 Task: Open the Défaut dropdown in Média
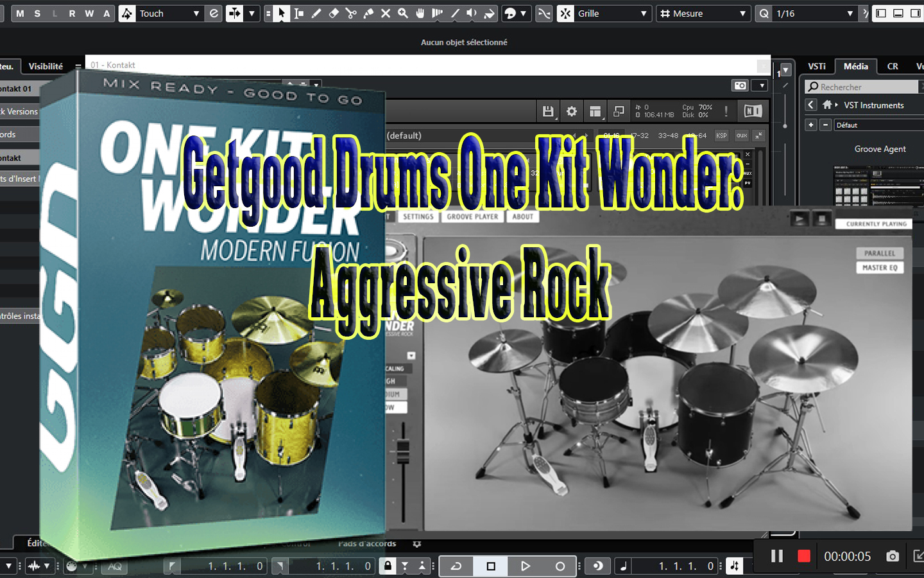pyautogui.click(x=878, y=125)
